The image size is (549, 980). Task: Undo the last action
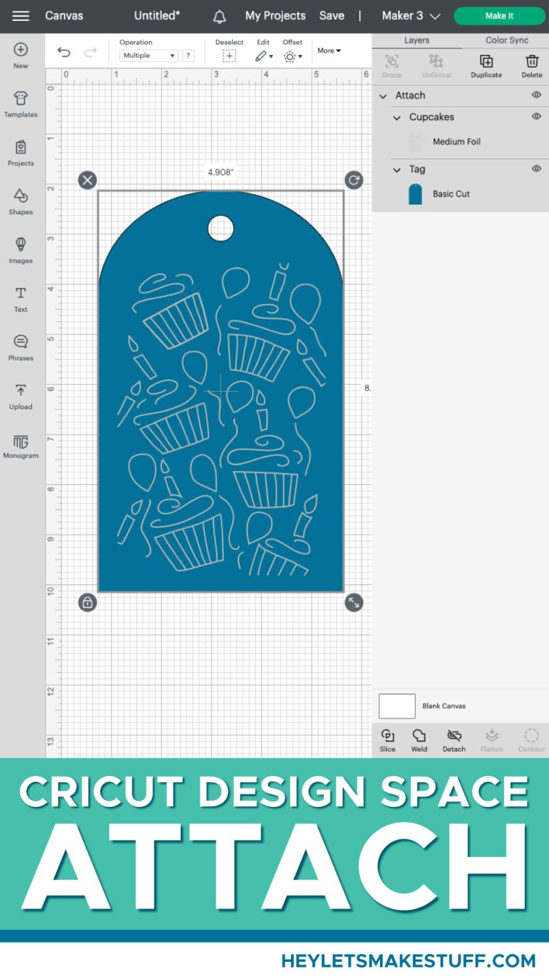[x=64, y=52]
